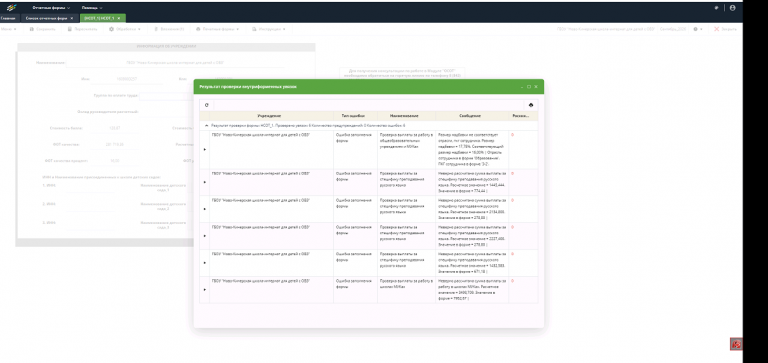Close the Список отчетных форм tab

pos(72,18)
